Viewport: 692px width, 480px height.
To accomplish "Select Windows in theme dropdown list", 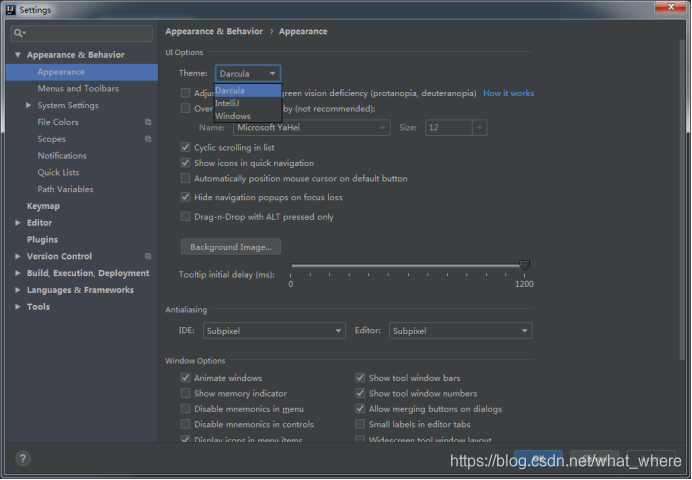I will tap(248, 116).
